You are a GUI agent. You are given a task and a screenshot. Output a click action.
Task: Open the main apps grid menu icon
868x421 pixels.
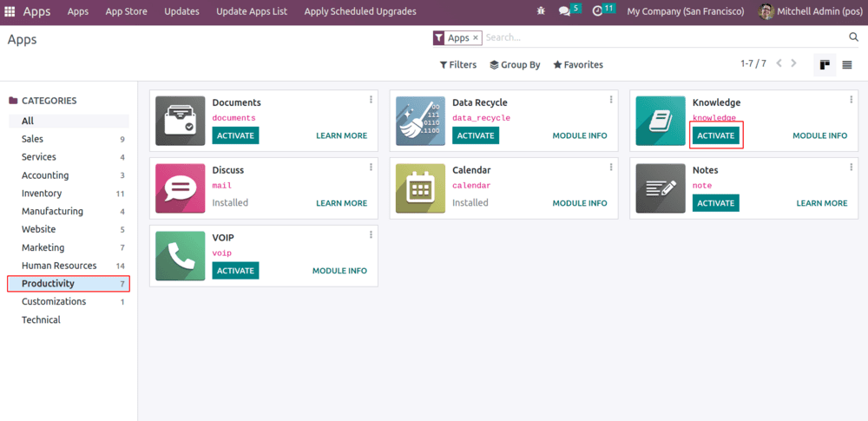pyautogui.click(x=10, y=11)
